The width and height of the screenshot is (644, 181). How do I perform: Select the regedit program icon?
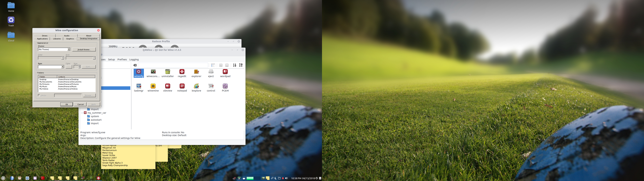pos(182,73)
